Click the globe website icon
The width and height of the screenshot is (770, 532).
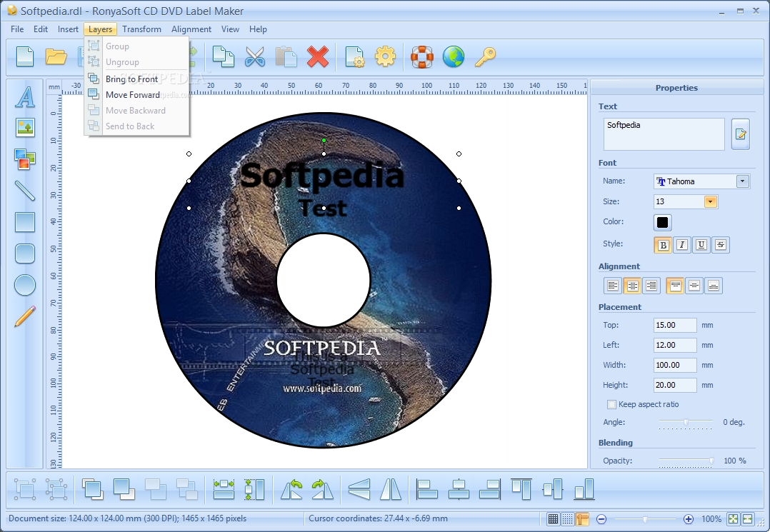454,56
